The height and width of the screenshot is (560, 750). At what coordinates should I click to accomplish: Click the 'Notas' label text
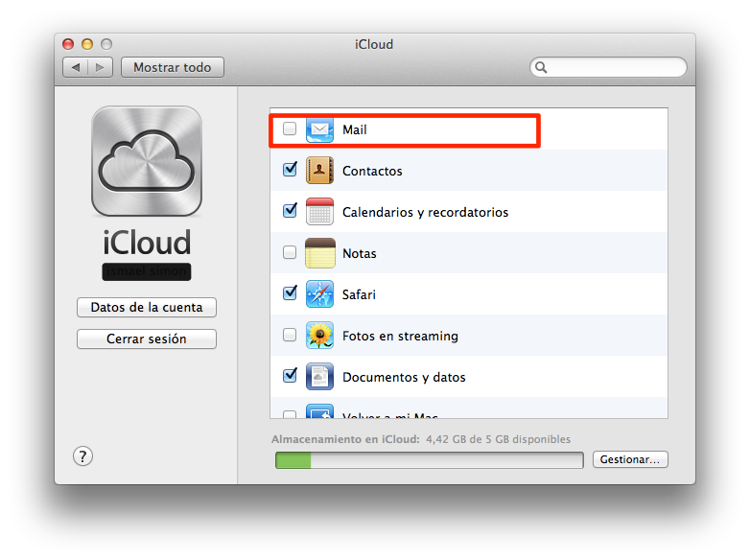tap(360, 253)
